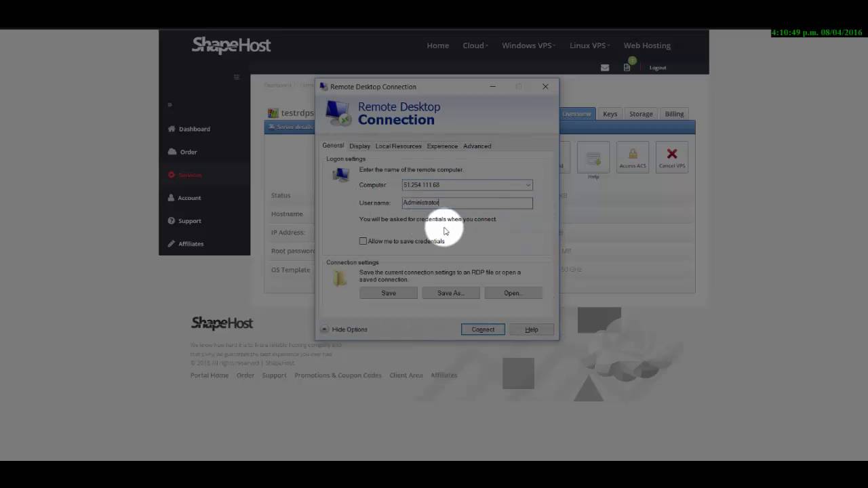Screen dimensions: 868x488
Task: Click the Cancel VPS red X icon
Action: pos(672,158)
